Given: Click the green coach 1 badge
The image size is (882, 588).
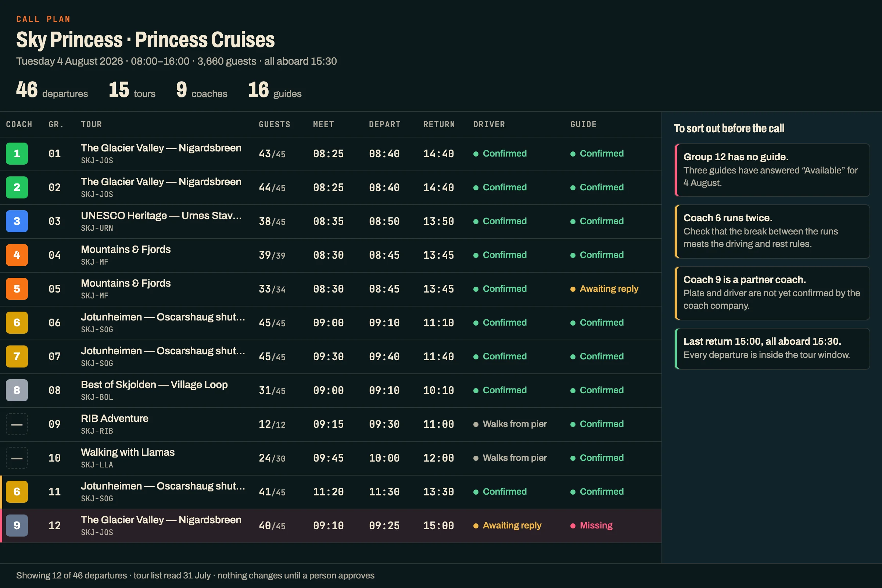Looking at the screenshot, I should [17, 154].
